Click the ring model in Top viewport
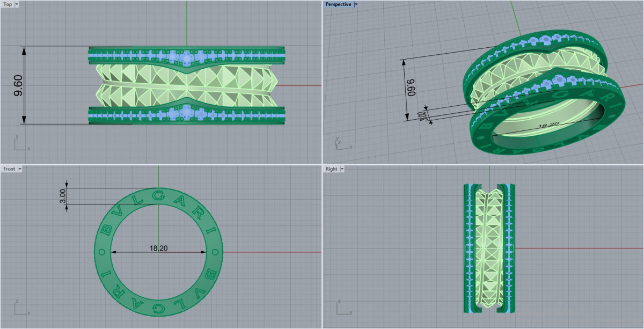 [187, 85]
